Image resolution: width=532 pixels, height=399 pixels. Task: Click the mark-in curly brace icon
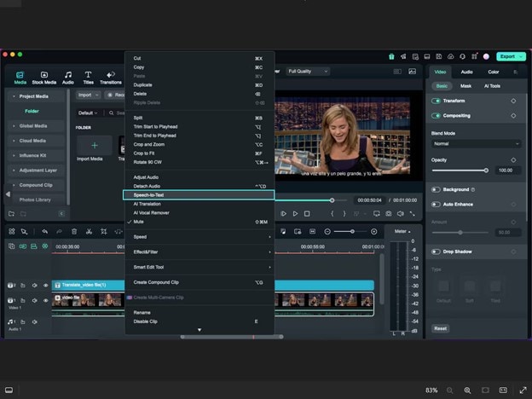tap(332, 213)
